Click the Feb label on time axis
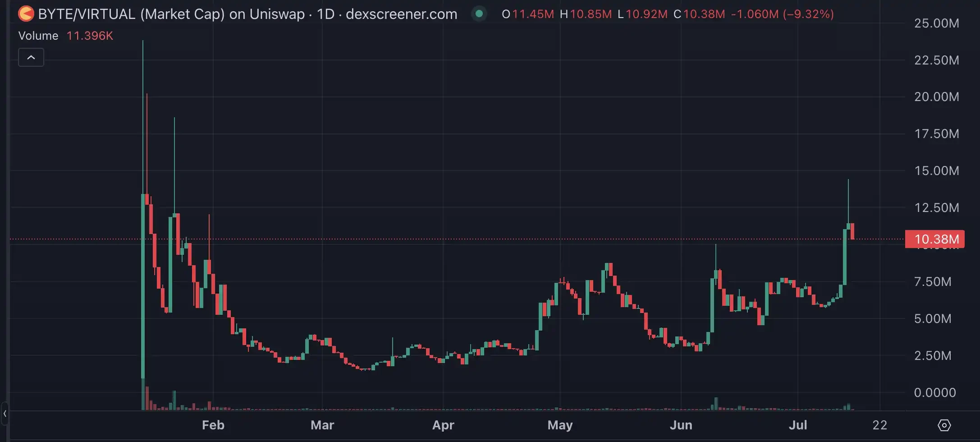The width and height of the screenshot is (980, 442). [213, 425]
